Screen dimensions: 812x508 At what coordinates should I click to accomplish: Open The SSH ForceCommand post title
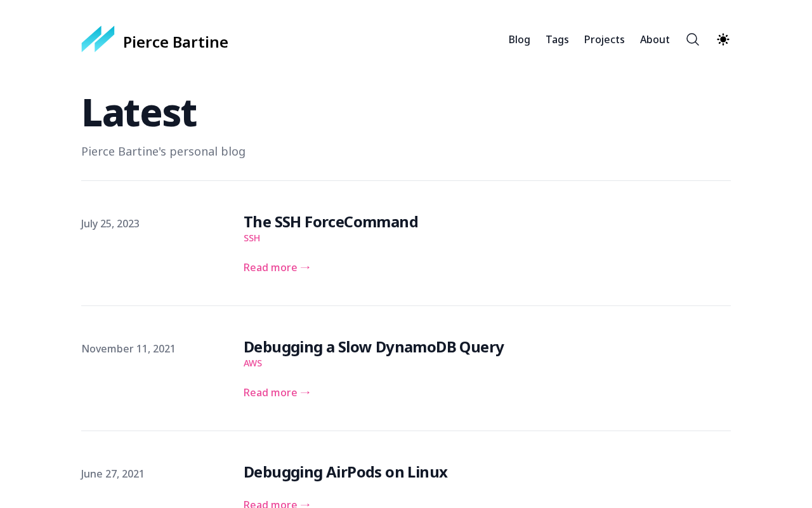point(331,222)
